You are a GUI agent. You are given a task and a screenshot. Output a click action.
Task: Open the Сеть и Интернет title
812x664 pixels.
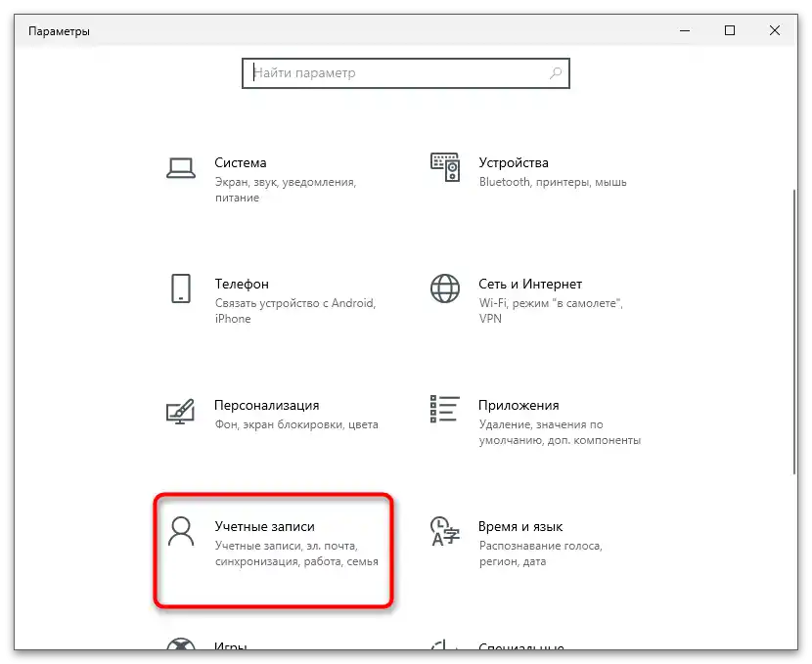point(530,285)
